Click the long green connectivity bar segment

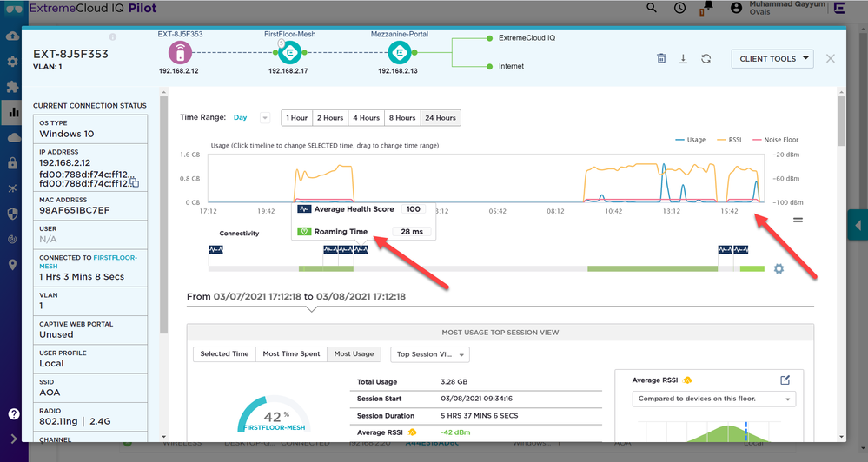pyautogui.click(x=653, y=269)
